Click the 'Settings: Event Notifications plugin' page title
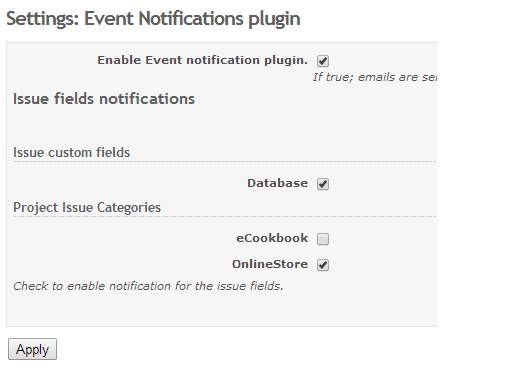The width and height of the screenshot is (510, 368). [x=153, y=19]
